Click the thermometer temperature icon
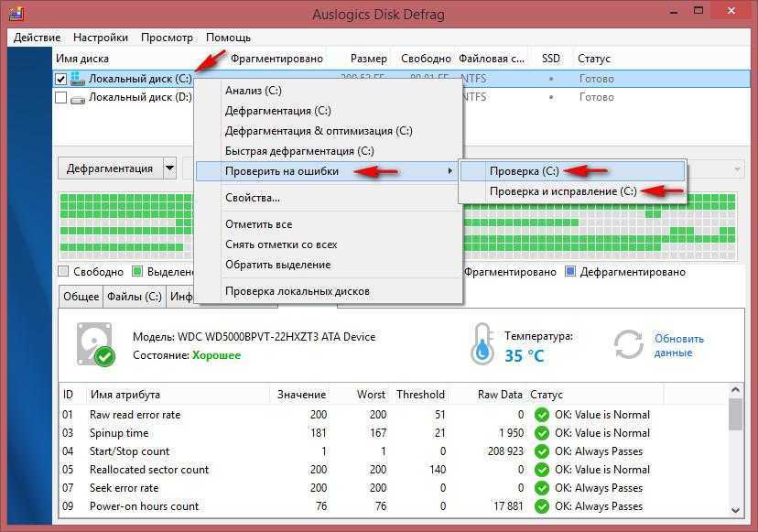 coord(482,344)
